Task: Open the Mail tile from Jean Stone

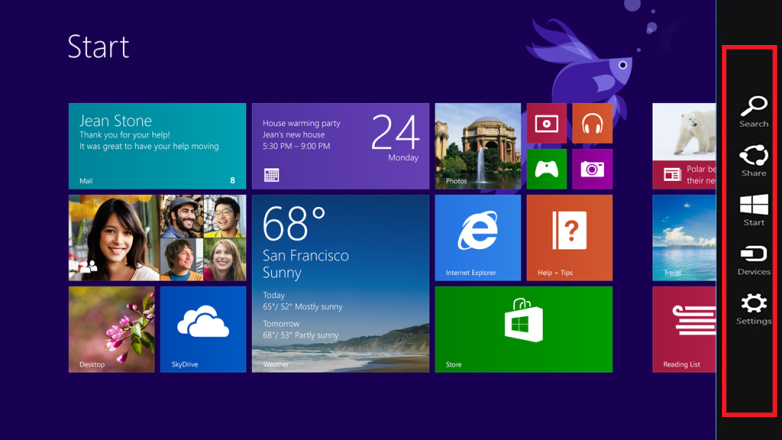Action: coord(157,146)
